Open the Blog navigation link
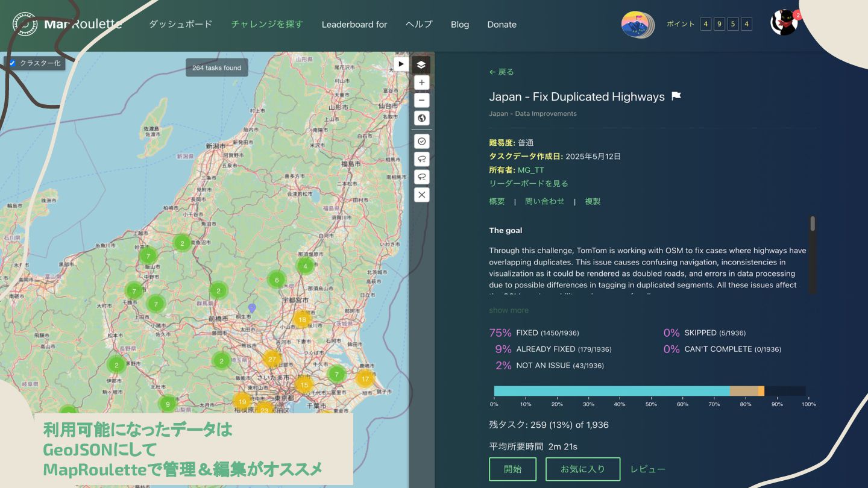The image size is (868, 488). 460,24
